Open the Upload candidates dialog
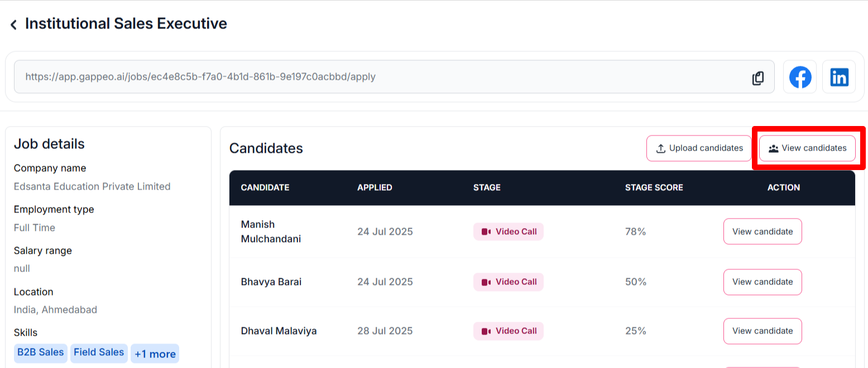 (698, 148)
